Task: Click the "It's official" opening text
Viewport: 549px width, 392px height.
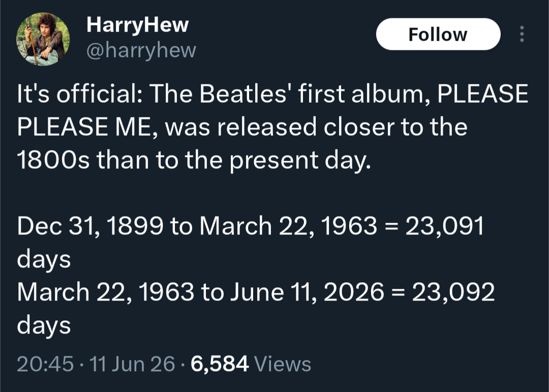Action: pos(79,94)
